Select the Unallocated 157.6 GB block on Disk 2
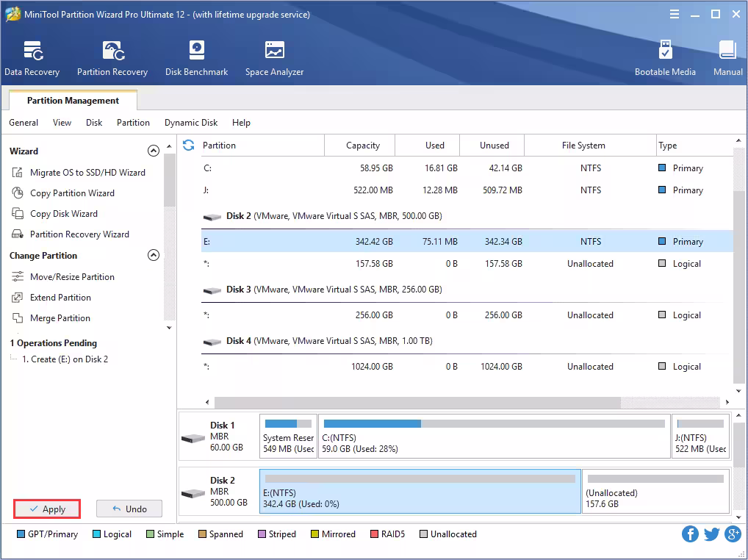Viewport: 748px width, 560px height. [x=656, y=491]
